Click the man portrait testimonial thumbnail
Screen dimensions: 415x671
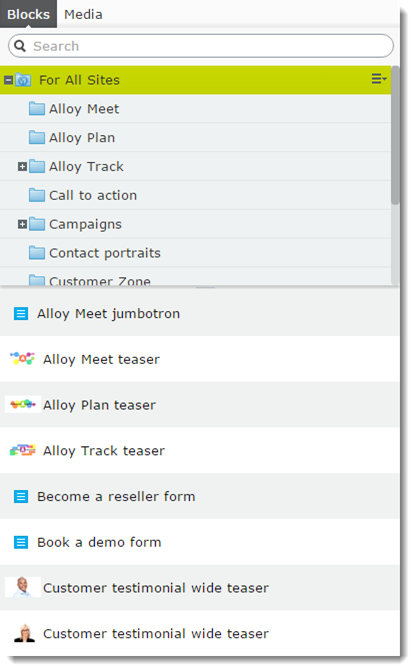pyautogui.click(x=23, y=587)
